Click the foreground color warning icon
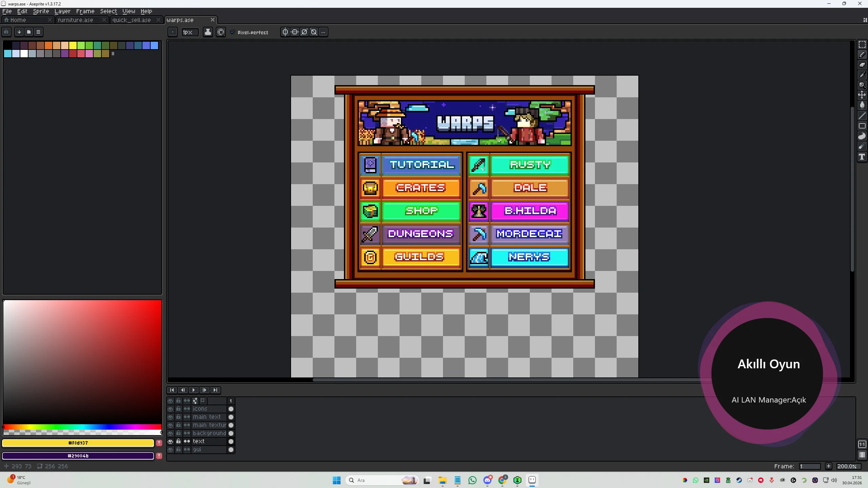The height and width of the screenshot is (488, 868). click(x=159, y=443)
